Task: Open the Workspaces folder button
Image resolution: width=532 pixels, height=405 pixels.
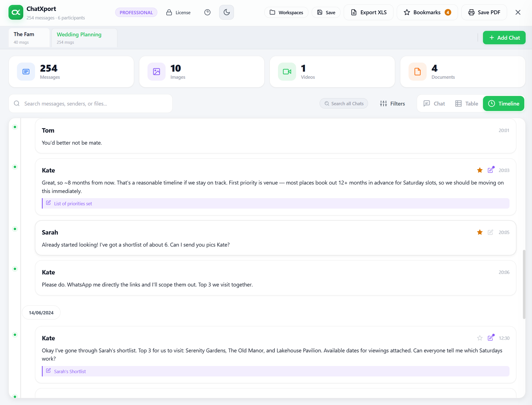Action: pos(286,12)
